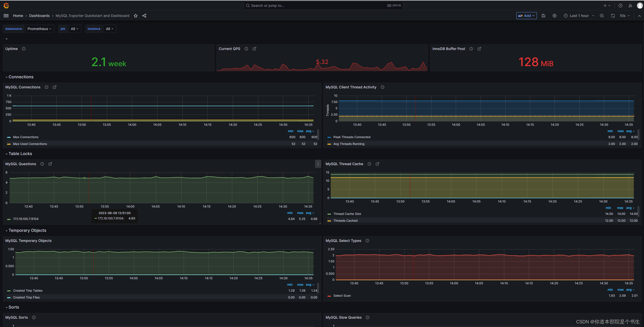644x327 pixels.
Task: Click the zoom out time range icon
Action: click(x=602, y=16)
